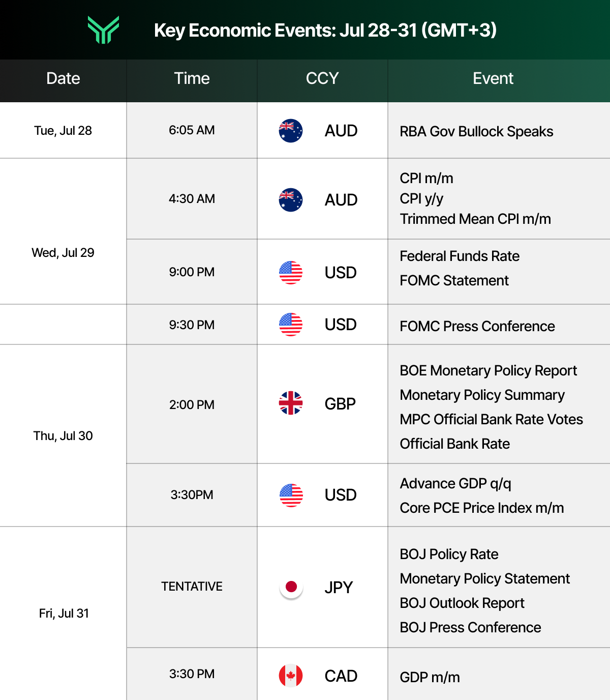The image size is (610, 700).
Task: Click the event 'Trimmed Mean CPI m/m'
Action: [x=475, y=219]
